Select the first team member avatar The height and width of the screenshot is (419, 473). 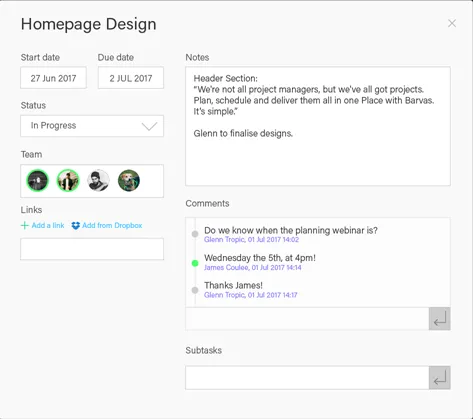(x=38, y=180)
